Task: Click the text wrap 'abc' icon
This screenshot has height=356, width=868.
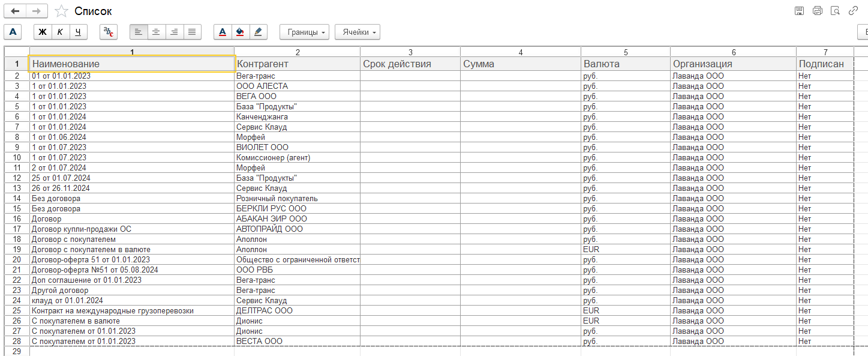Action: click(x=109, y=32)
